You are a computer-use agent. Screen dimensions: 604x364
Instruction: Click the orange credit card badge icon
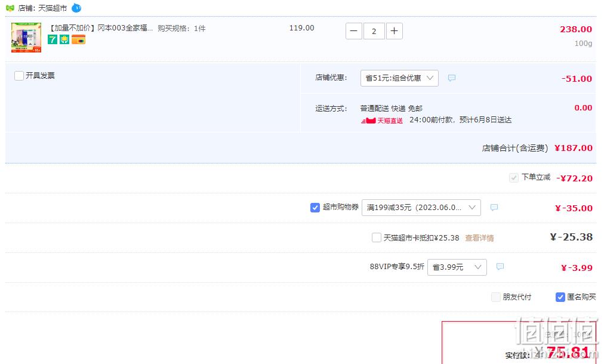click(x=78, y=39)
